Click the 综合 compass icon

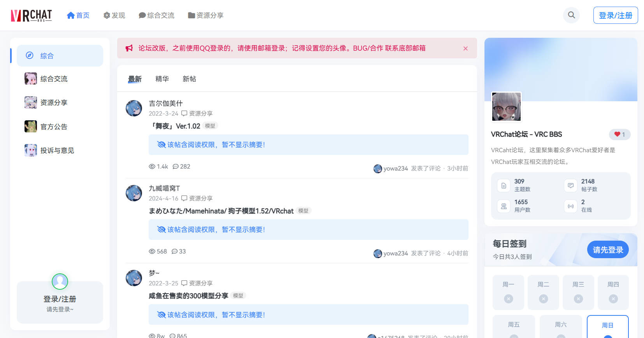pyautogui.click(x=30, y=55)
